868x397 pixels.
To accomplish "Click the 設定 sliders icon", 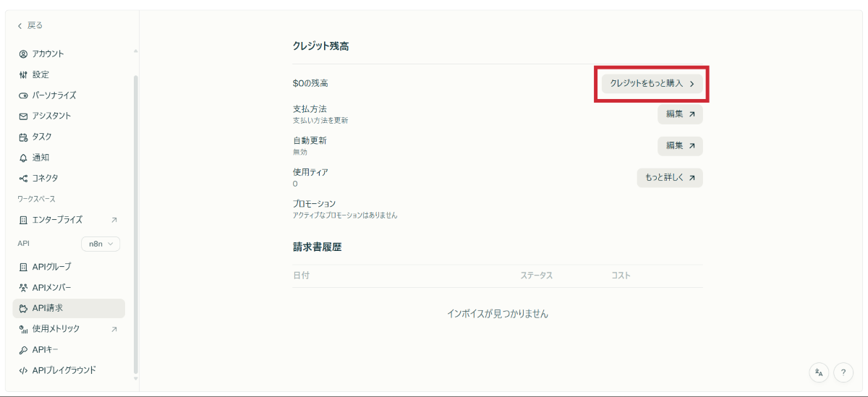I will point(23,74).
